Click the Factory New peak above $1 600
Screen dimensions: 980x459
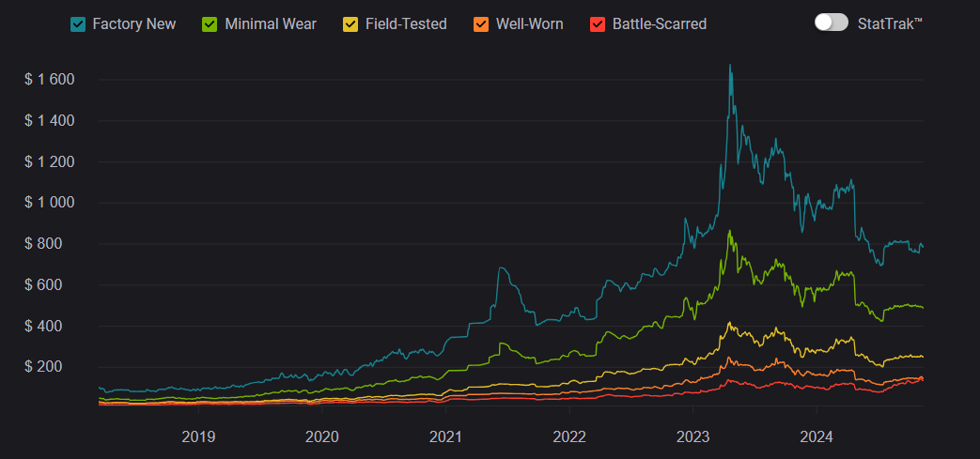730,66
